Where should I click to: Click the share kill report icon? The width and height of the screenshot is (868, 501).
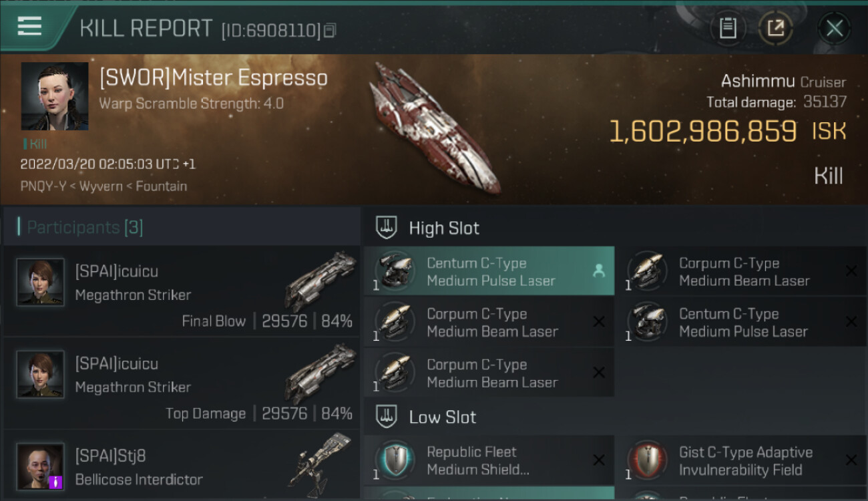click(775, 28)
